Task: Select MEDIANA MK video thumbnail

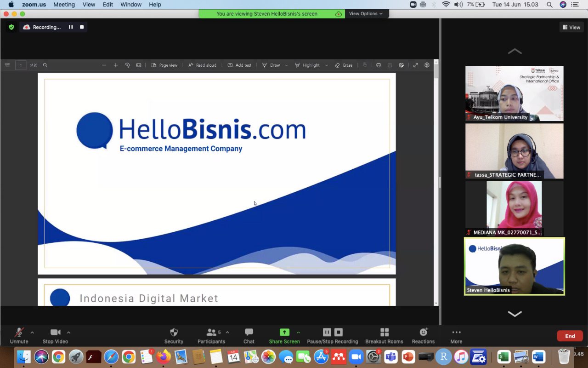Action: click(x=514, y=208)
